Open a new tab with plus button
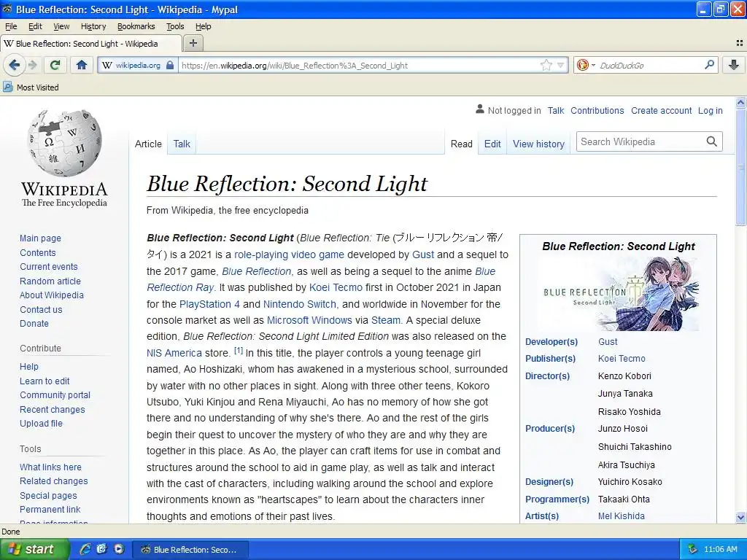The height and width of the screenshot is (560, 747). point(193,43)
